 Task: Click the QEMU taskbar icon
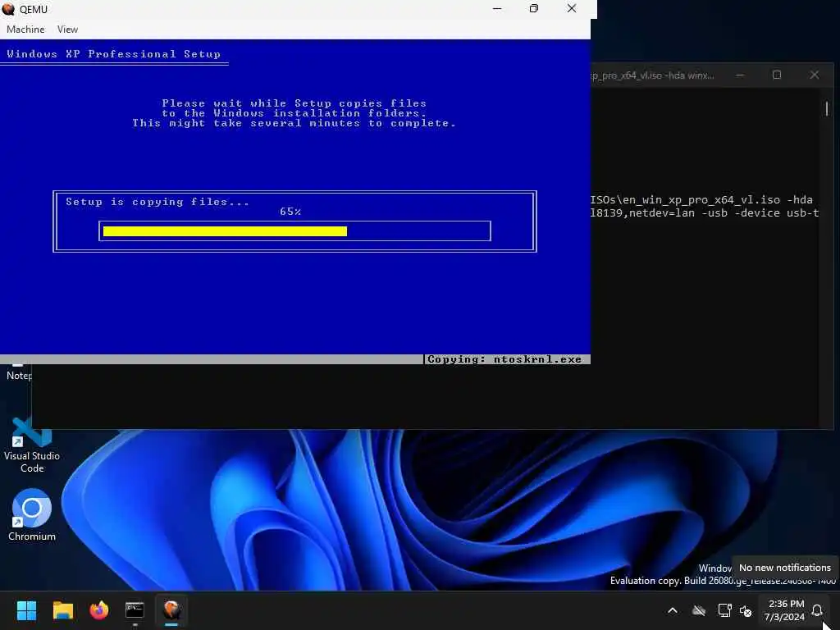pyautogui.click(x=171, y=610)
